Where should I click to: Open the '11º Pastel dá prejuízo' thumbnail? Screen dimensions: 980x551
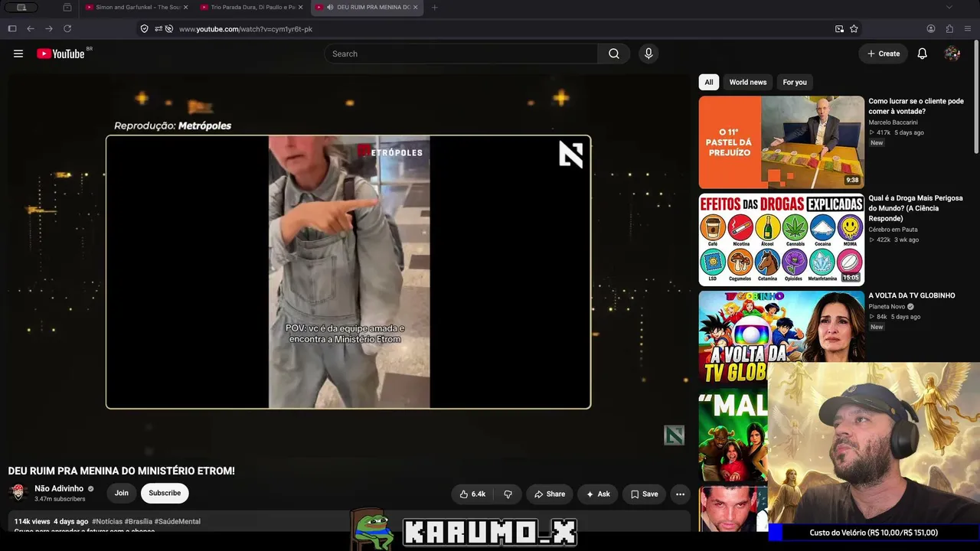point(781,142)
